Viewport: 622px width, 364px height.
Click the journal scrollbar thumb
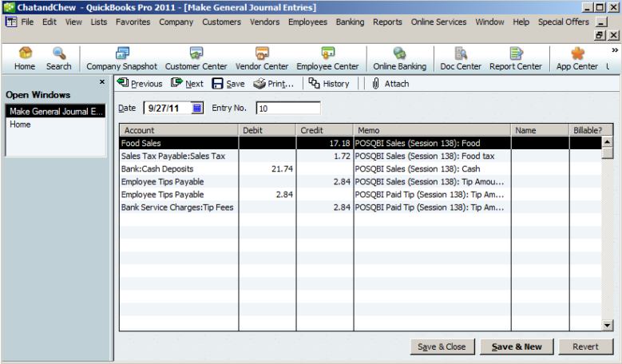[607, 153]
